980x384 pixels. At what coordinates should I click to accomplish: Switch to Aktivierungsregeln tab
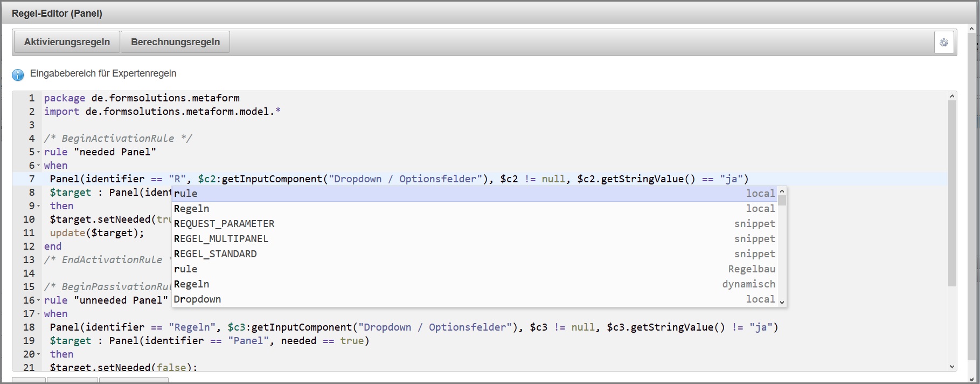pos(67,42)
